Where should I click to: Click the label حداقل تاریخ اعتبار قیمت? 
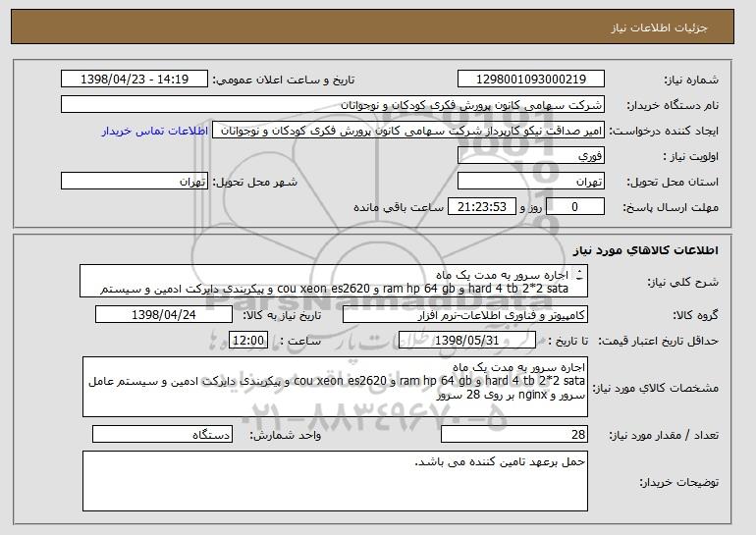(658, 342)
